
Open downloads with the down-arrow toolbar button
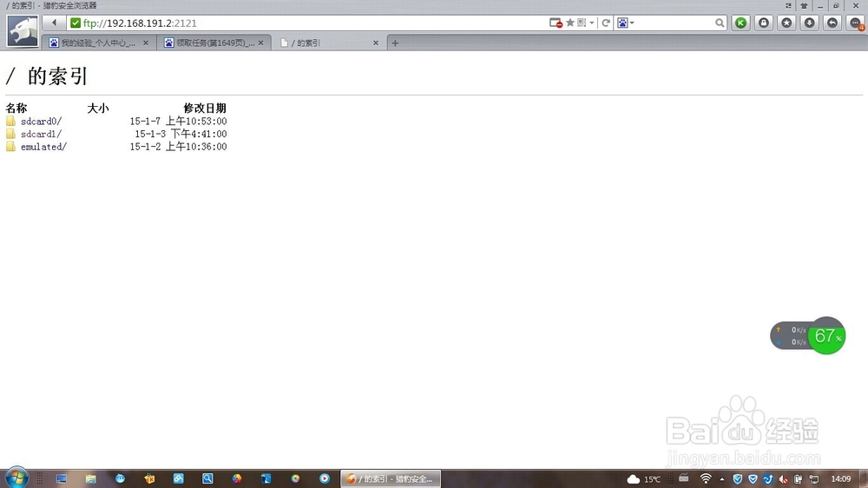[809, 23]
